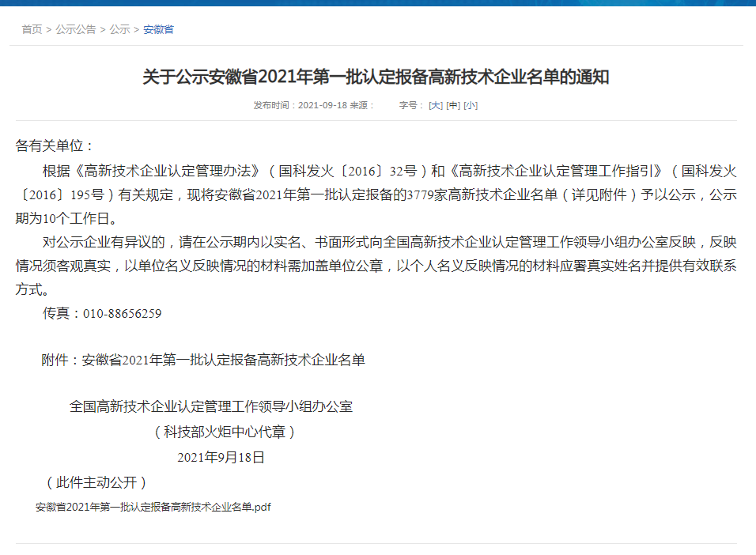The image size is (756, 555).
Task: Click the 各有关单位 salutation text
Action: pyautogui.click(x=55, y=146)
